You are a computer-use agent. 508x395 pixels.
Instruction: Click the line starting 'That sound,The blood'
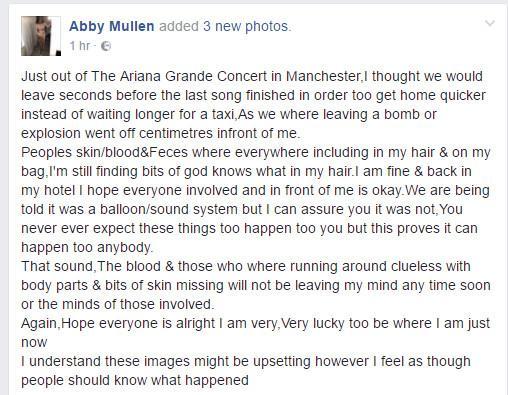(x=246, y=266)
